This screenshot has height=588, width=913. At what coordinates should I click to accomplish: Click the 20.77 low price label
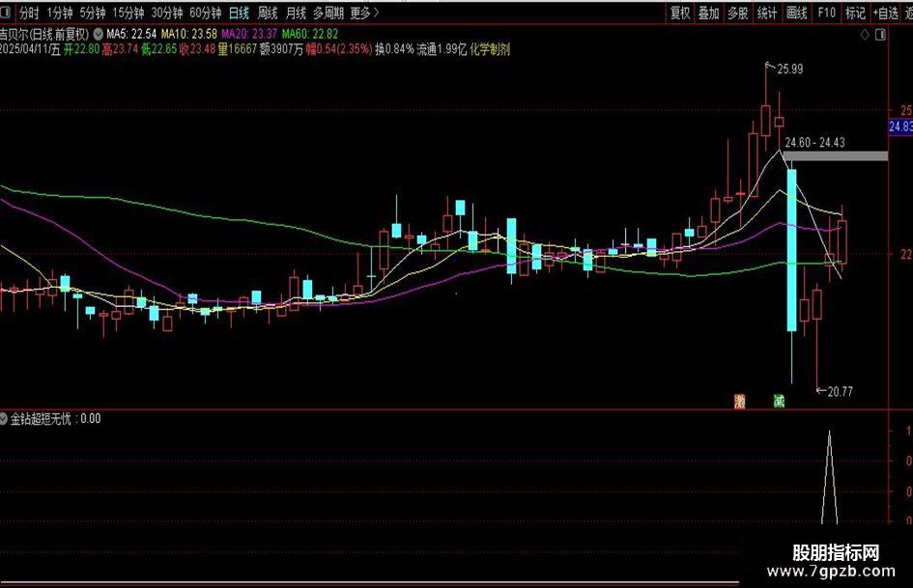(840, 392)
